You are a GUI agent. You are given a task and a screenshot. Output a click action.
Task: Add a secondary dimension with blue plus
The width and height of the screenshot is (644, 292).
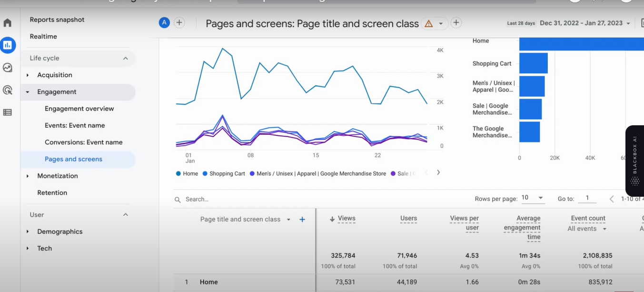(302, 220)
